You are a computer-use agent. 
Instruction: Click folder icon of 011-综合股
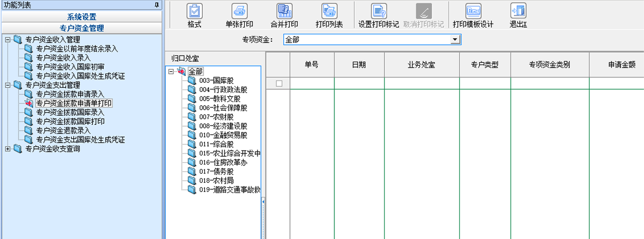click(192, 144)
